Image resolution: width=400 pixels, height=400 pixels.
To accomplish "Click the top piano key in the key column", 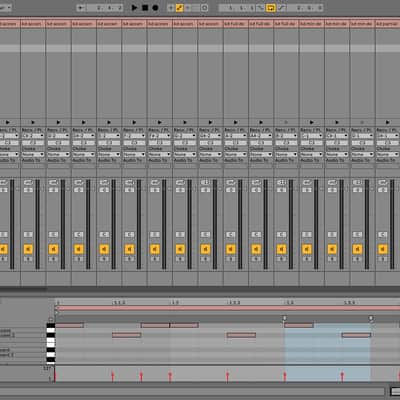I will click(x=51, y=325).
